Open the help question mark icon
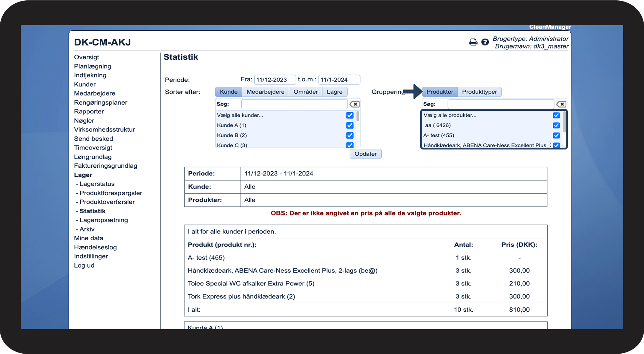 click(485, 42)
